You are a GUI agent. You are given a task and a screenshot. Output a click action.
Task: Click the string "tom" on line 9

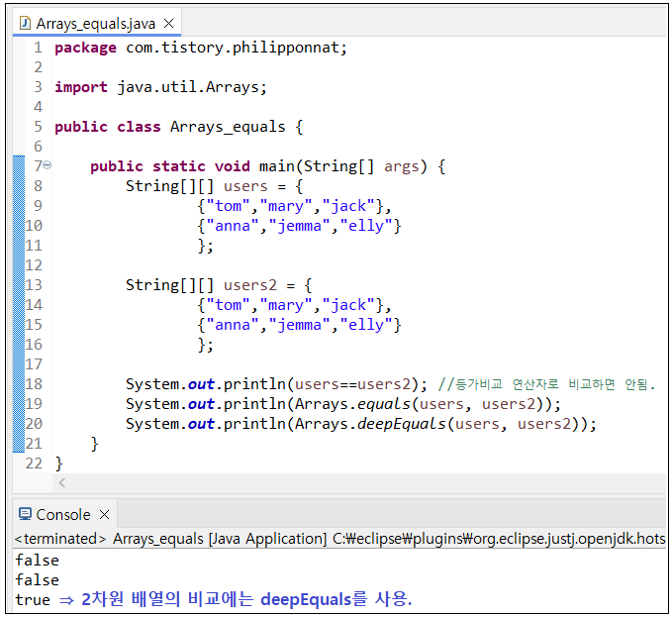228,206
